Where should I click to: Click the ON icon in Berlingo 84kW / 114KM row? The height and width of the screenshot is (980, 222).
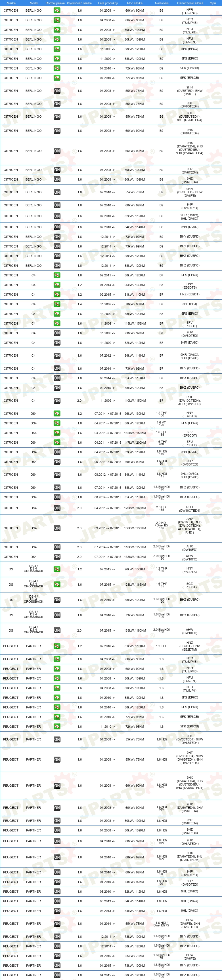coord(57,227)
